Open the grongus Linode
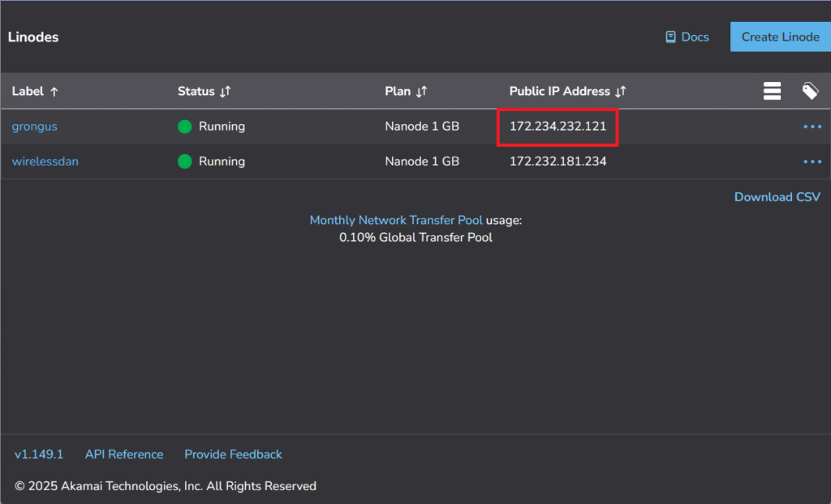 (34, 127)
